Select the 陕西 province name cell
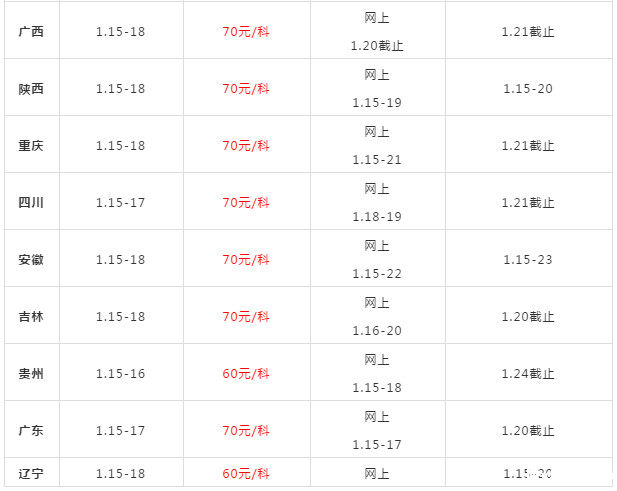 coord(31,88)
